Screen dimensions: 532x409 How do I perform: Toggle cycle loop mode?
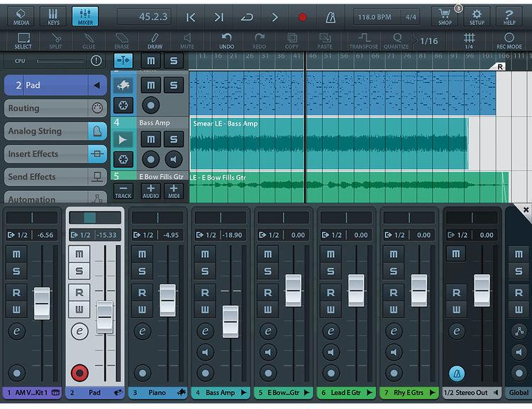tap(247, 17)
